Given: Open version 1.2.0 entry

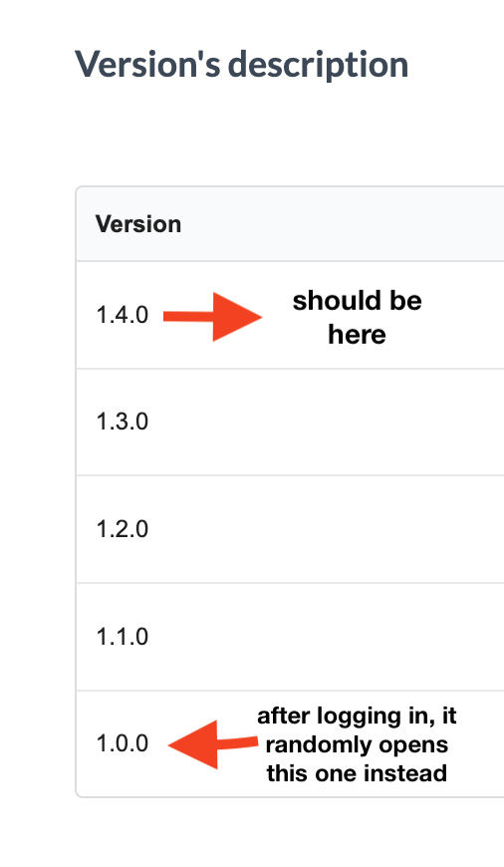Looking at the screenshot, I should [x=123, y=529].
